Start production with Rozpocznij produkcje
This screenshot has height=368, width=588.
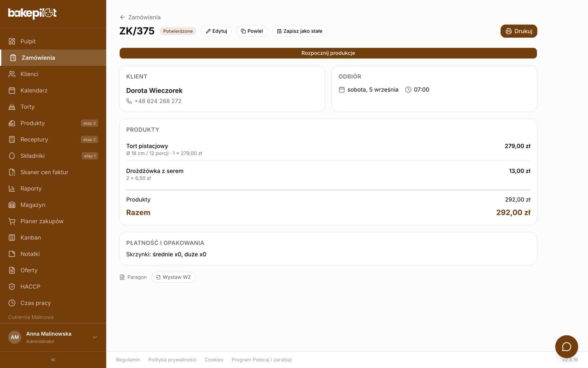(328, 53)
